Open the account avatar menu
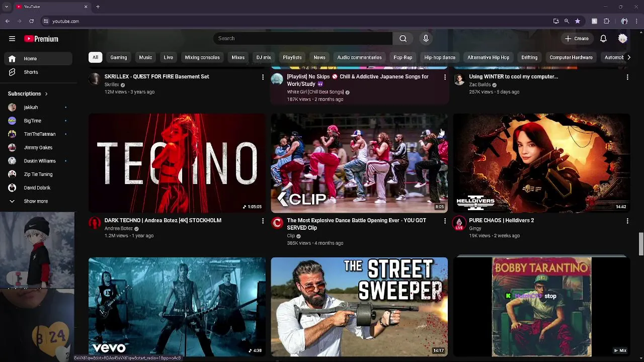This screenshot has width=644, height=362. coord(623,38)
